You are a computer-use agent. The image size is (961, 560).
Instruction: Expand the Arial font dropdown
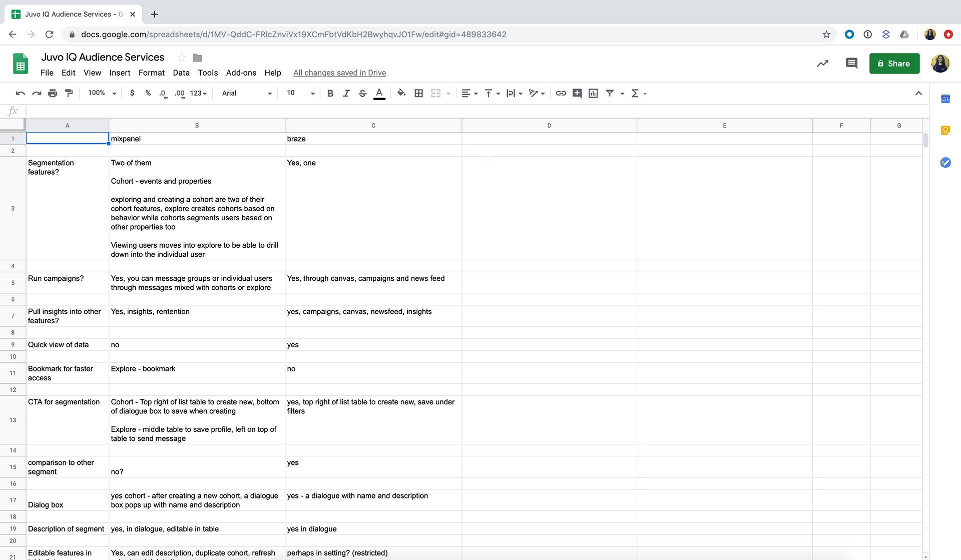247,93
